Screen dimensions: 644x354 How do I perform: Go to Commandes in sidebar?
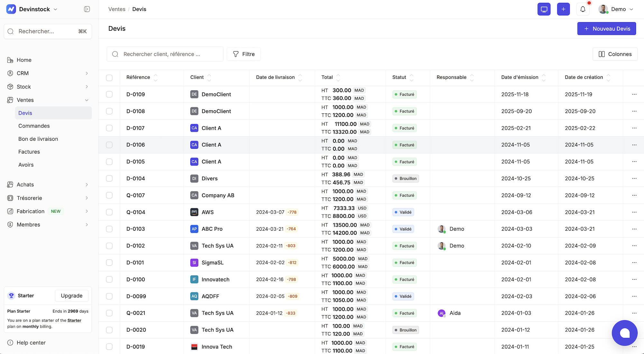coord(34,126)
